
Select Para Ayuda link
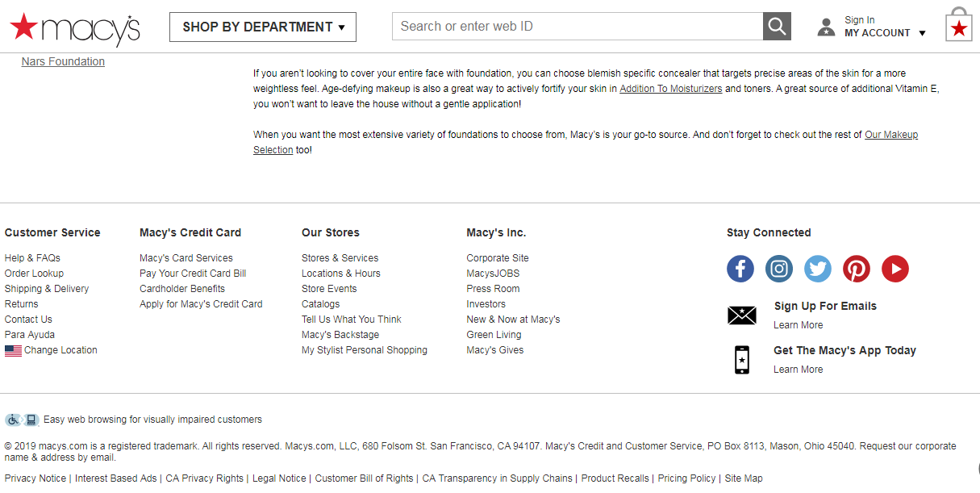click(30, 335)
